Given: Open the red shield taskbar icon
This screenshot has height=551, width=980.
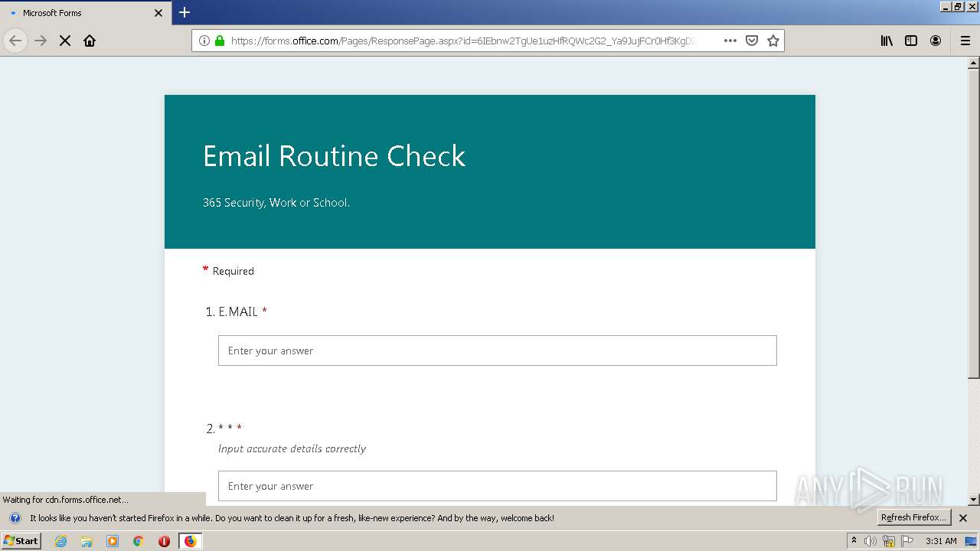Looking at the screenshot, I should [x=164, y=541].
